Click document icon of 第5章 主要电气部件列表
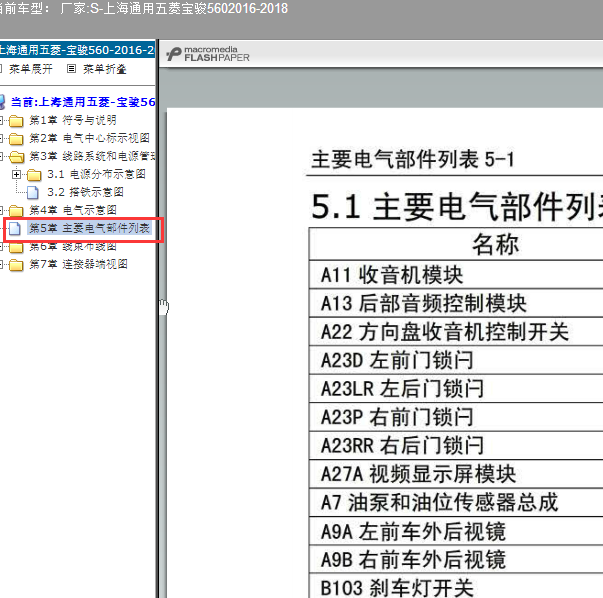Screen dimensions: 603x598 tap(15, 228)
